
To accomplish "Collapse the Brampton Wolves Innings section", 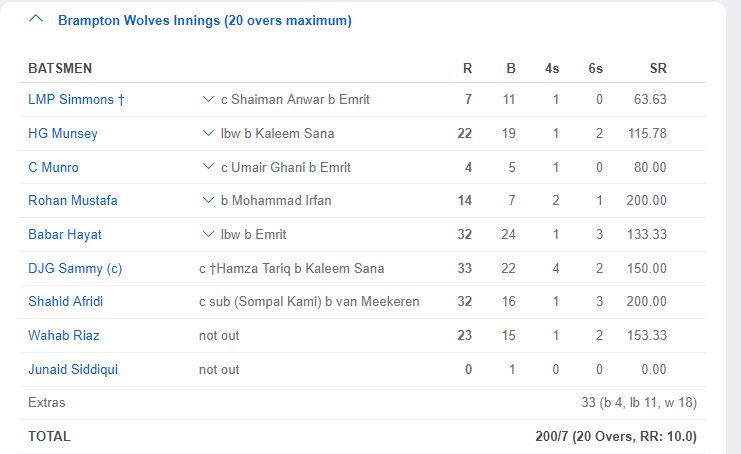I will click(36, 19).
